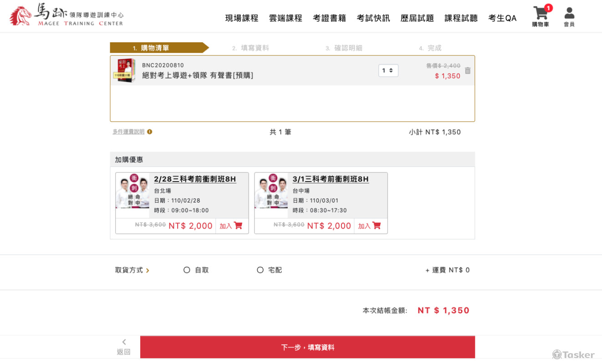Add 3/1 Taichung cram class to cart
Screen dimensions: 602x364
pos(370,226)
